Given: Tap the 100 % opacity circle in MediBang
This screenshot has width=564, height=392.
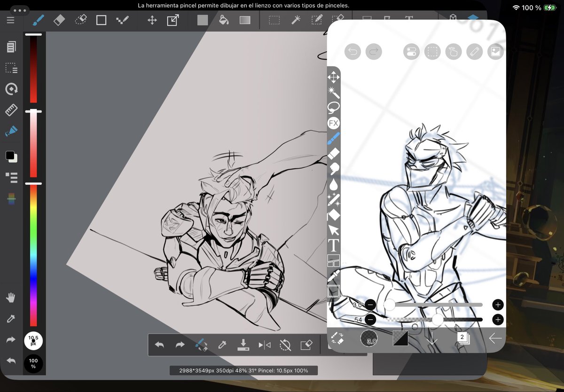Looking at the screenshot, I should click(33, 363).
